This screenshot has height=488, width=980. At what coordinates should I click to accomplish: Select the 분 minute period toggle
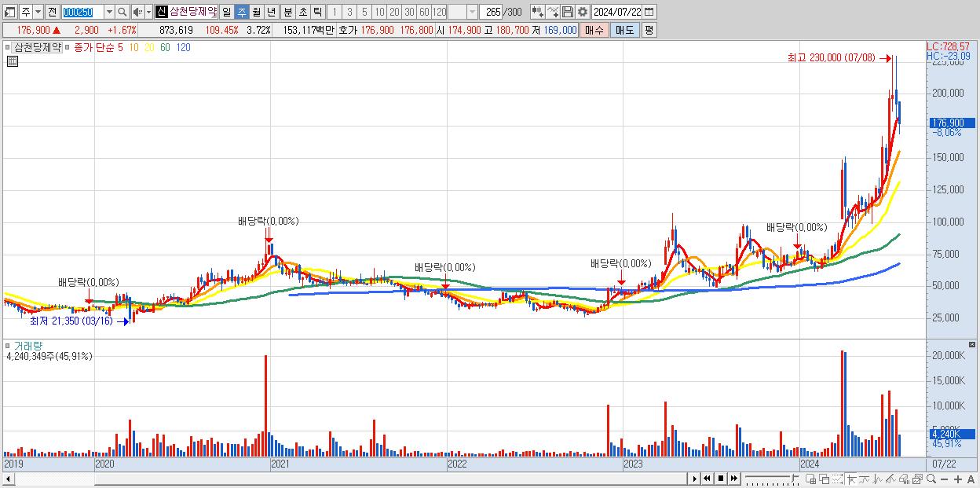coord(287,12)
